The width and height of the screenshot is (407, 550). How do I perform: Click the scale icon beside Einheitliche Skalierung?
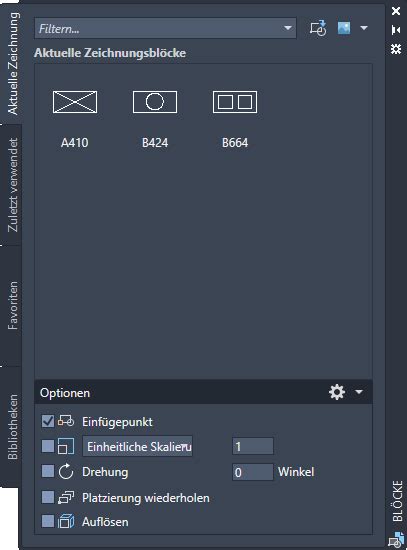click(x=66, y=446)
